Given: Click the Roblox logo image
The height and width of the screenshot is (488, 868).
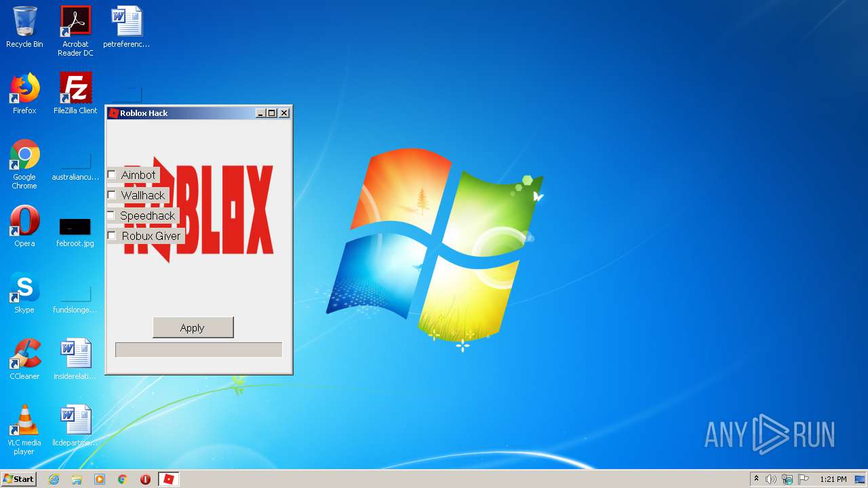Looking at the screenshot, I should point(199,209).
